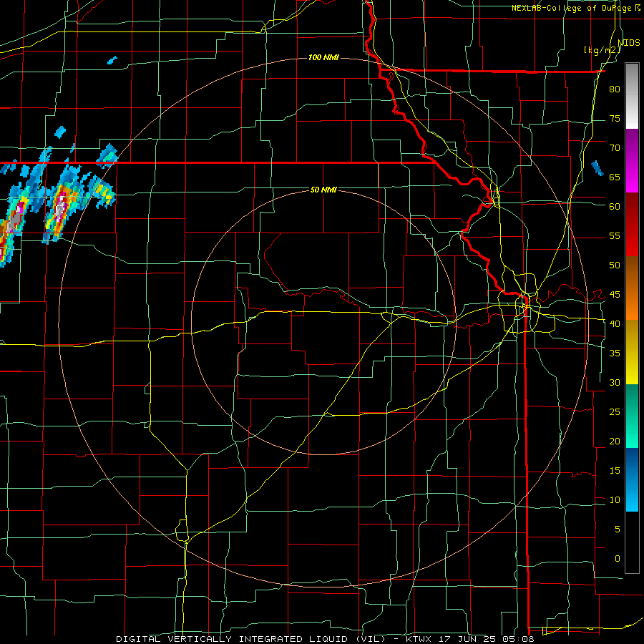This screenshot has width=644, height=644.
Task: Click the 45 value on the VIL scale
Action: 615,295
